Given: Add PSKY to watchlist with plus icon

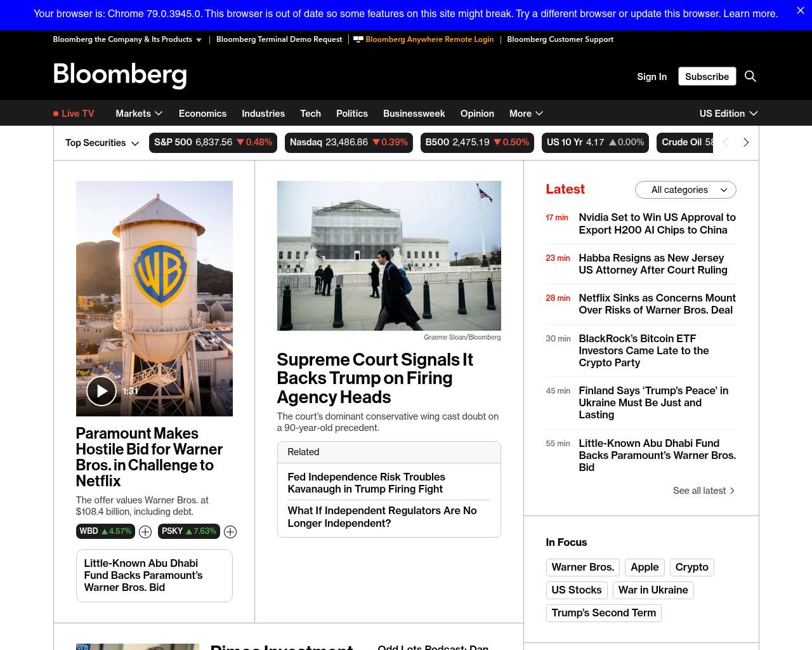Looking at the screenshot, I should (230, 532).
